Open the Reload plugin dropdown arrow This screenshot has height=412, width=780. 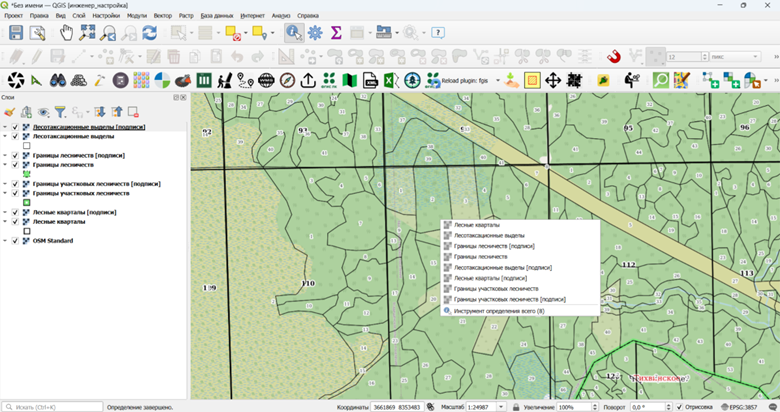point(497,81)
